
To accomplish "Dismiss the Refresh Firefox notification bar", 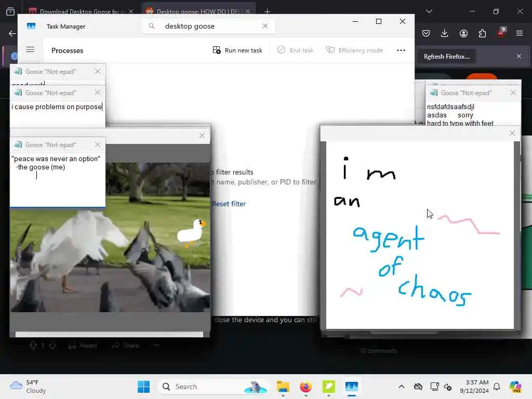I will 519,56.
